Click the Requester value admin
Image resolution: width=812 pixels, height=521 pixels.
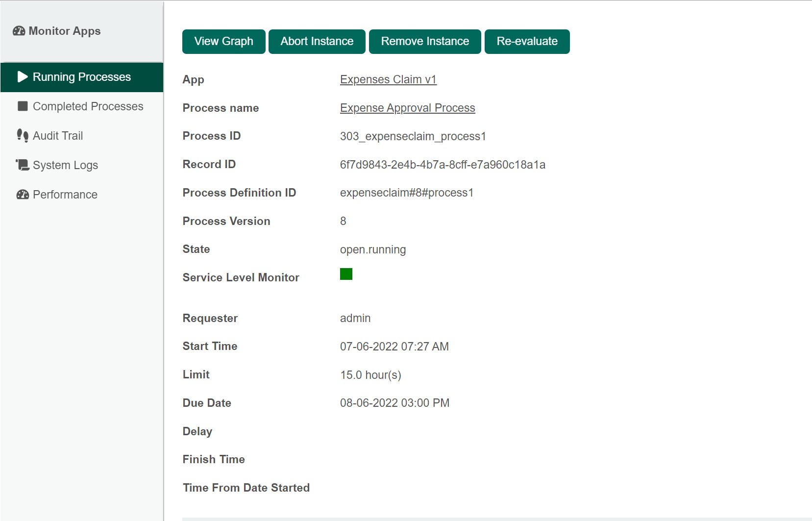(x=355, y=318)
